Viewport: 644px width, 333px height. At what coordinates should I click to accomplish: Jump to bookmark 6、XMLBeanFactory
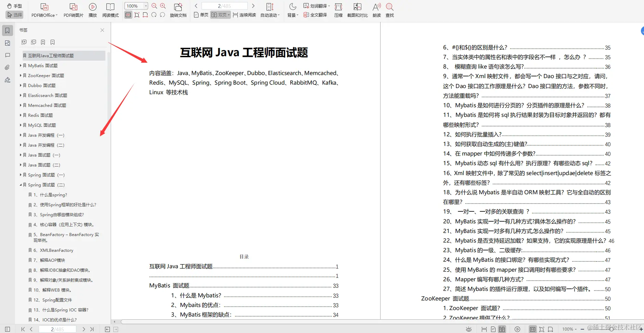(53, 250)
